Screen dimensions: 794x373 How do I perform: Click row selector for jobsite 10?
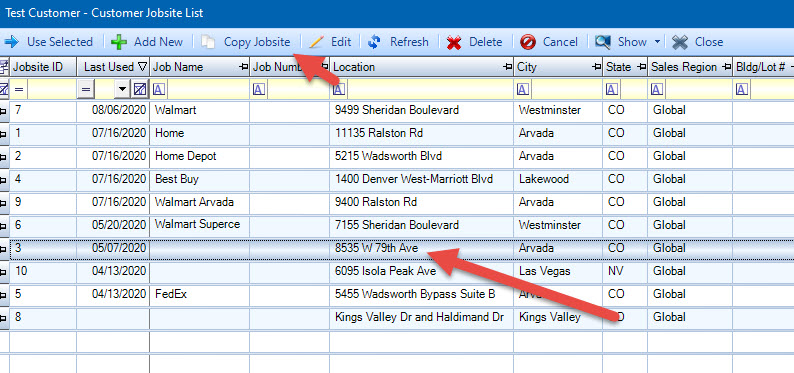click(x=4, y=272)
